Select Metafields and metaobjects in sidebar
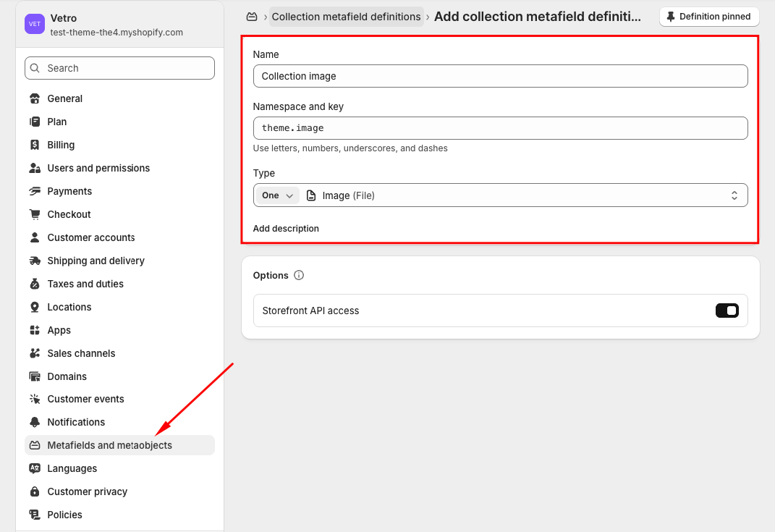This screenshot has width=775, height=532. click(109, 445)
